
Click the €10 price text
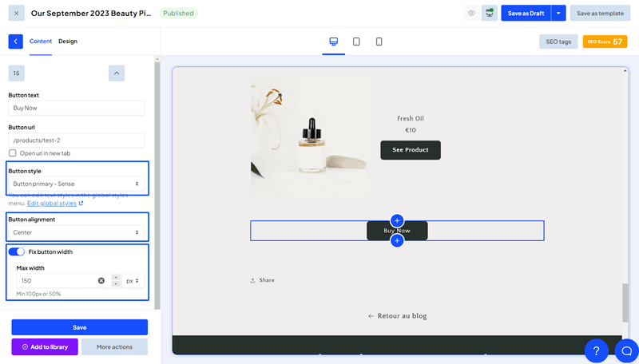coord(411,130)
